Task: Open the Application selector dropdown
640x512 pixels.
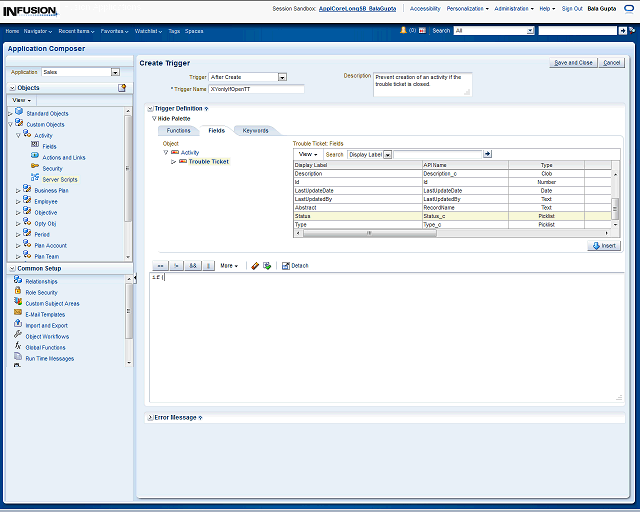Action: pyautogui.click(x=115, y=72)
